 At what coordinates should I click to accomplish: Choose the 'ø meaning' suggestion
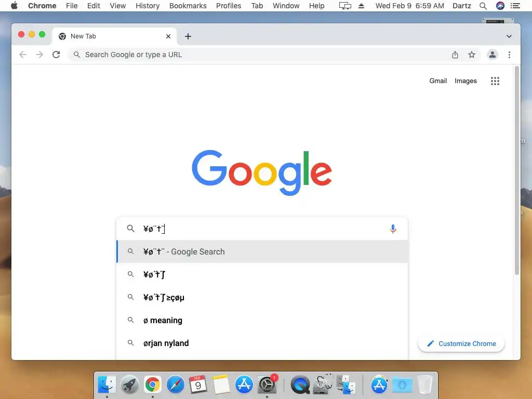pyautogui.click(x=262, y=320)
